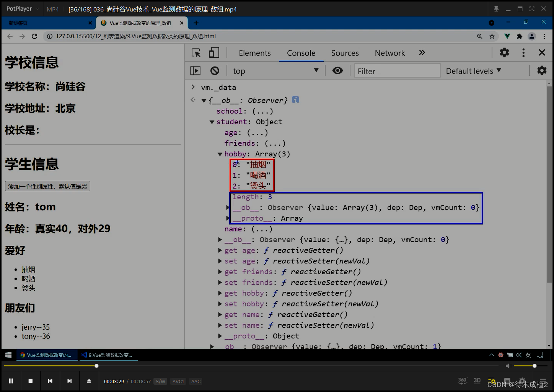This screenshot has width=554, height=392.
Task: Close the Vue监测数据改变的原理 tab
Action: (x=182, y=23)
